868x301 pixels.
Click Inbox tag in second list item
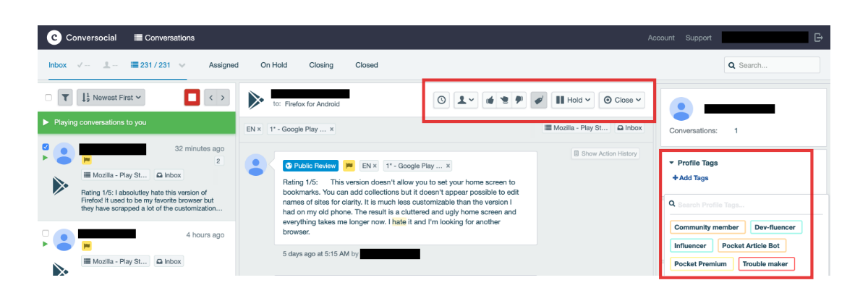click(169, 260)
